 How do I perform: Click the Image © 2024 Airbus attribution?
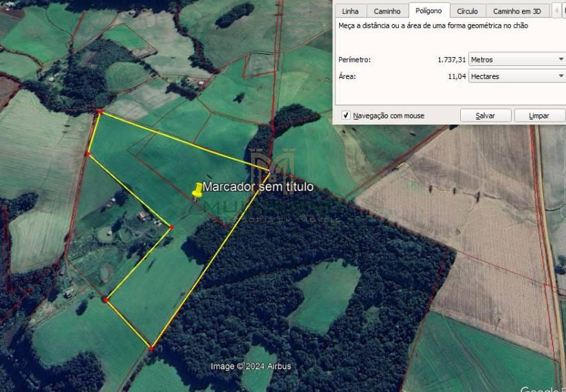(x=250, y=367)
